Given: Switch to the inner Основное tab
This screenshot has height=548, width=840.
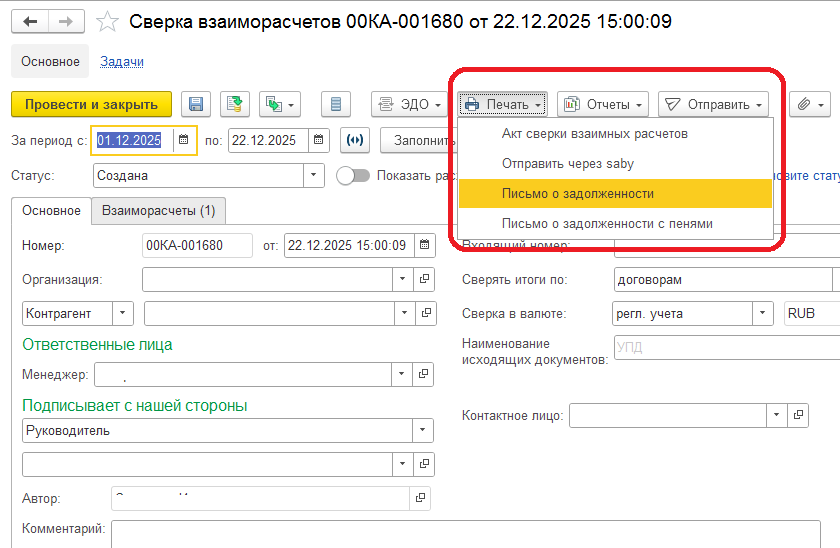Looking at the screenshot, I should (51, 211).
